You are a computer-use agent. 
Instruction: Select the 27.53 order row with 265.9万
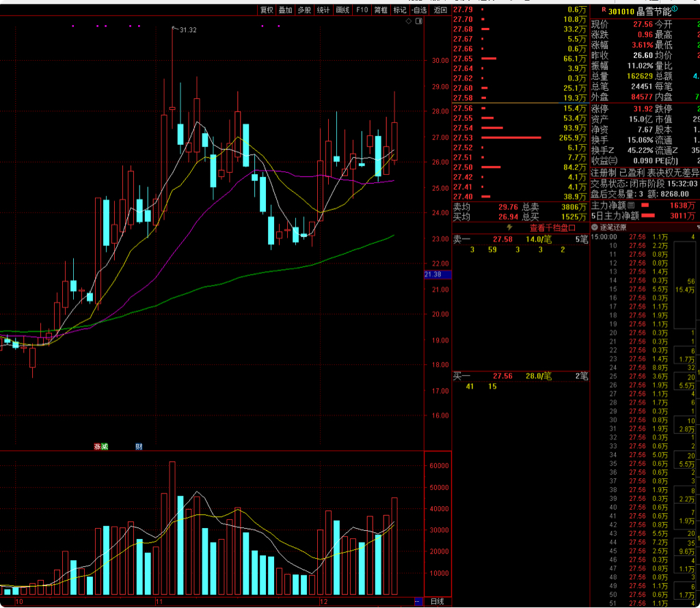pos(520,138)
